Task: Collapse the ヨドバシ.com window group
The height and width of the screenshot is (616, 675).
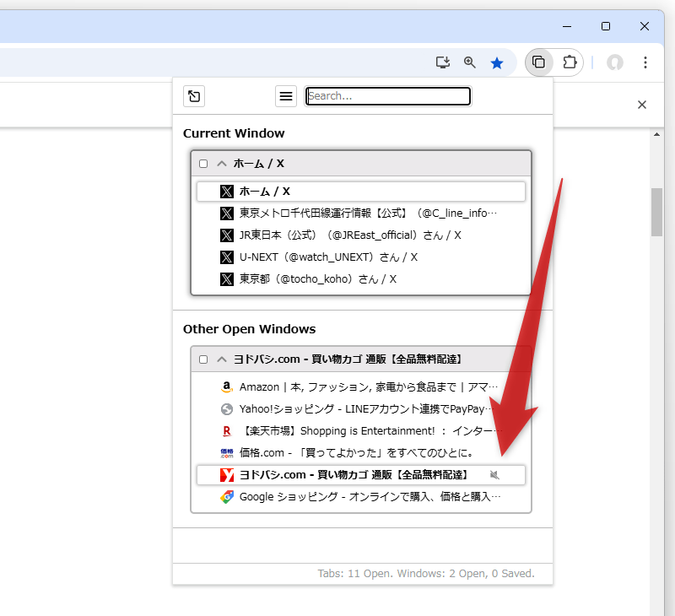Action: coord(222,359)
